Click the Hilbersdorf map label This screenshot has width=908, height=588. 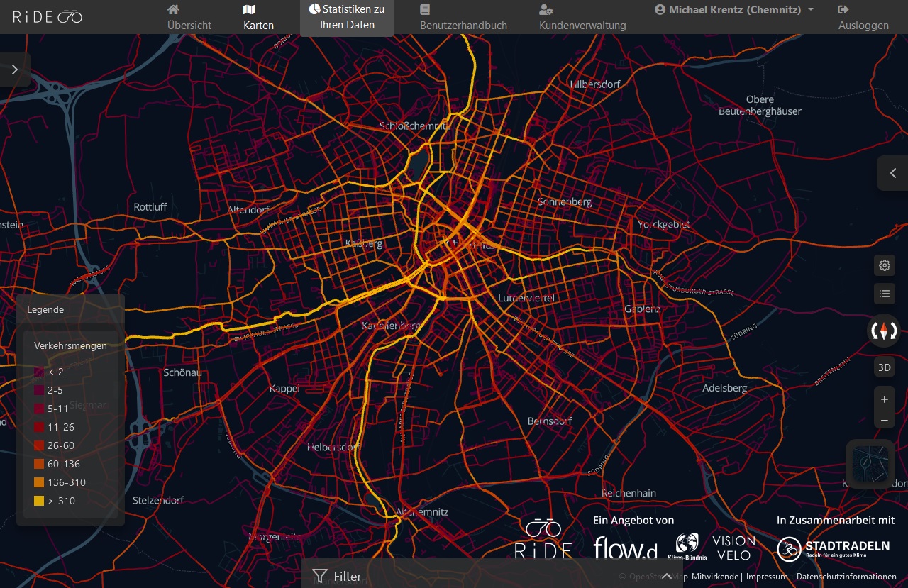pos(595,84)
